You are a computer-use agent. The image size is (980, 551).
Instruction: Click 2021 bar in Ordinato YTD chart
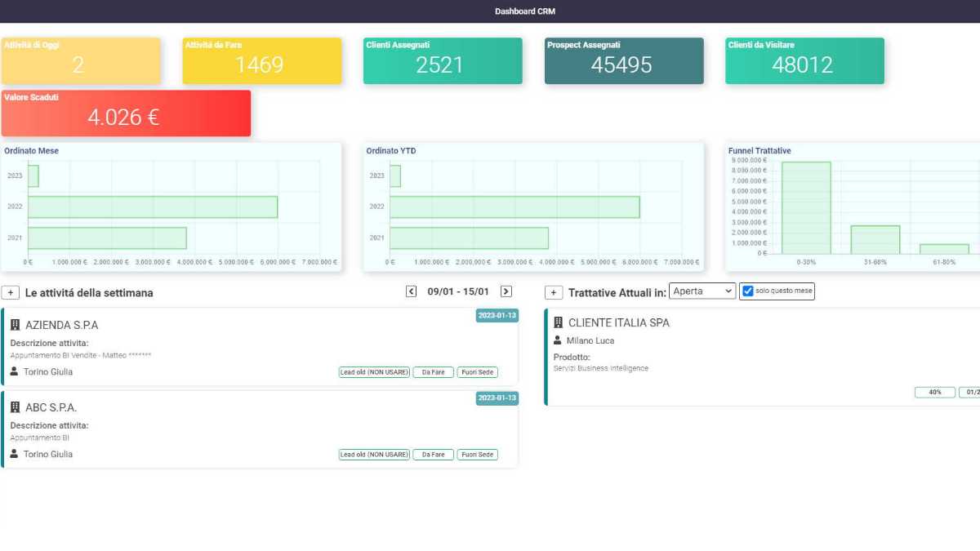469,238
